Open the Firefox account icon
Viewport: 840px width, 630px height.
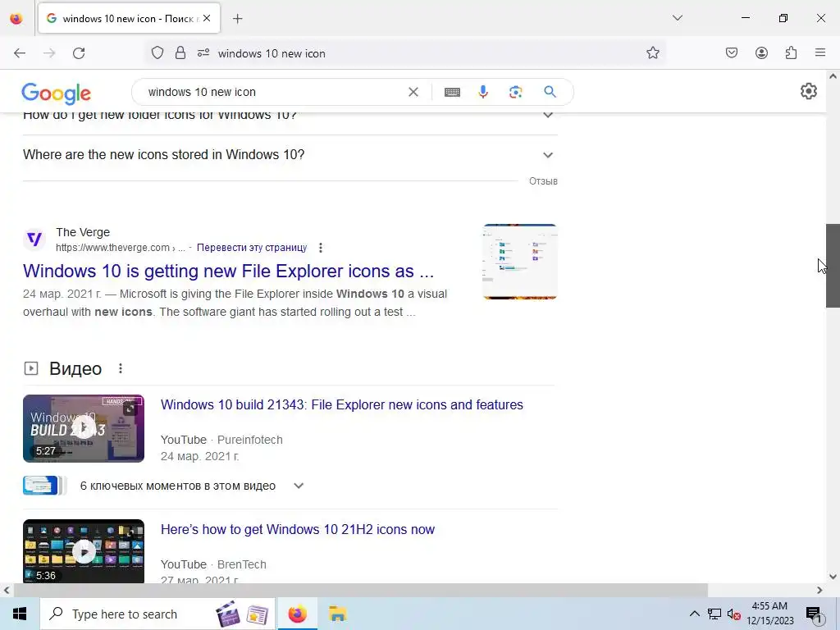pyautogui.click(x=761, y=52)
